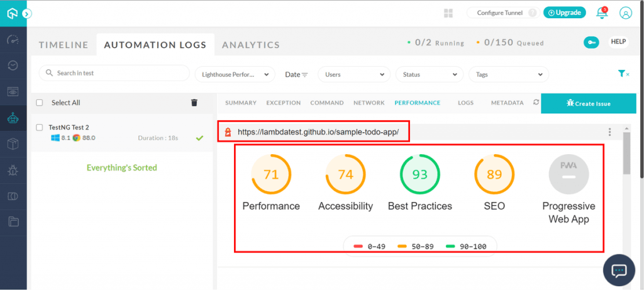
Task: Click the HELP button
Action: click(619, 42)
